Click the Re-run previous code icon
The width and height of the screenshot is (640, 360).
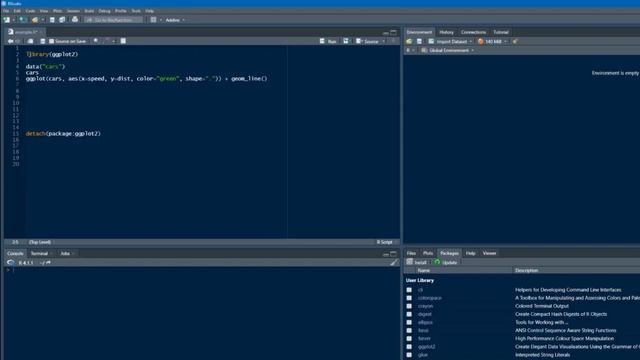pyautogui.click(x=346, y=41)
